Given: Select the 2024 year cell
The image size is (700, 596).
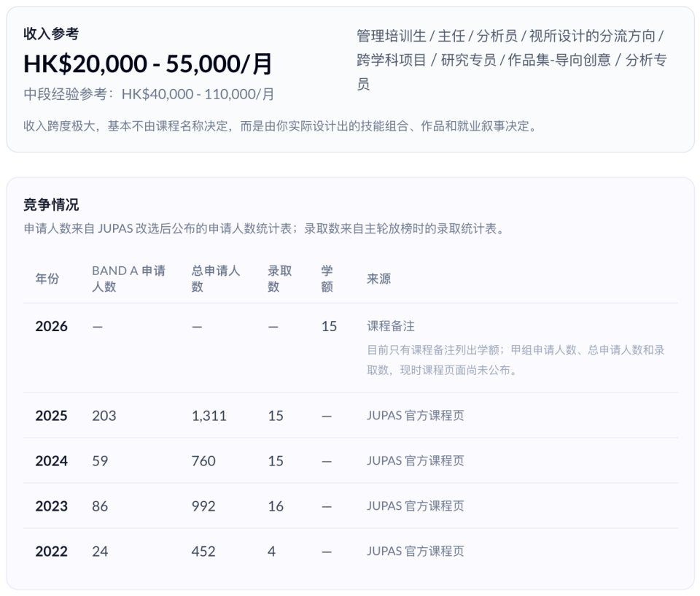Looking at the screenshot, I should click(51, 461).
